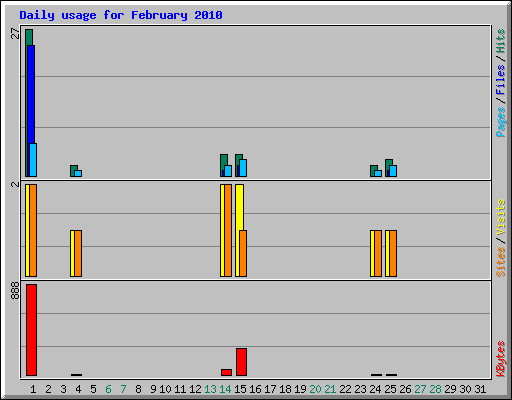Image resolution: width=512 pixels, height=400 pixels.
Task: Select the cyan Pages bar for day 1
Action: point(33,160)
